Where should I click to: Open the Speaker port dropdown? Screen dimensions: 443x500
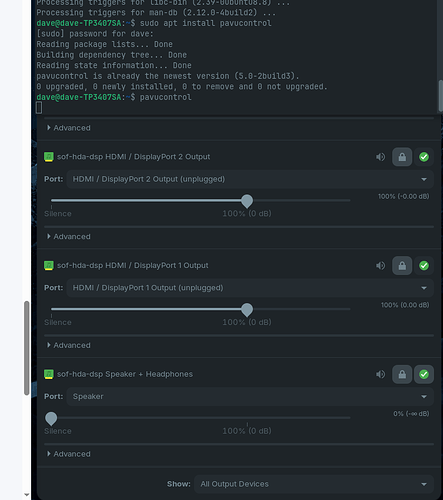(250, 397)
